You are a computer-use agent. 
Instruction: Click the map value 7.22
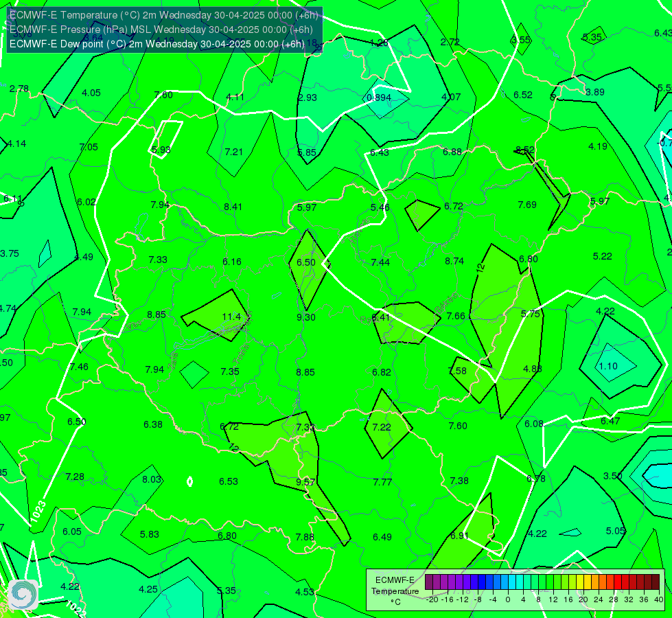pyautogui.click(x=382, y=427)
